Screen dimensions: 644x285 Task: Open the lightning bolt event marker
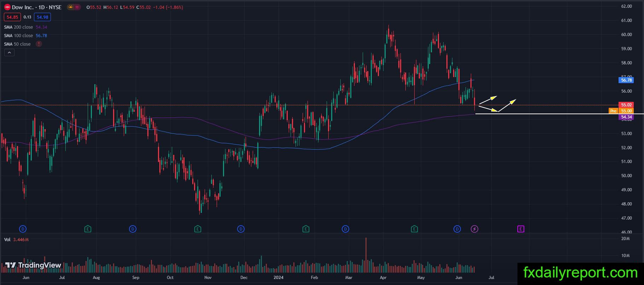(x=475, y=229)
